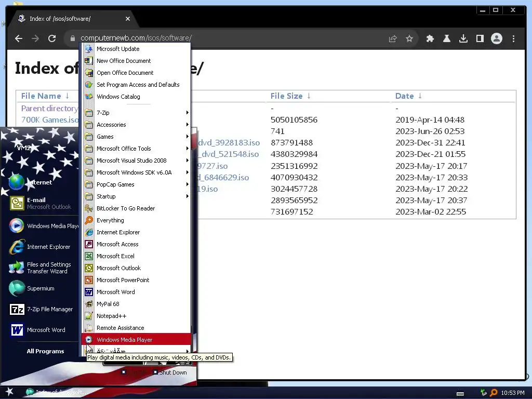Screen dimensions: 532x399
Task: Expand Microsoft Visual Studio 2008 submenu arrow
Action: 187,161
